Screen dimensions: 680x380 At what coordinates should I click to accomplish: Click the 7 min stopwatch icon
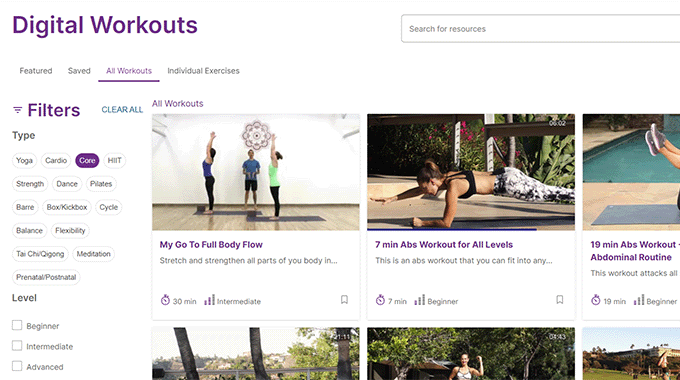pos(380,300)
